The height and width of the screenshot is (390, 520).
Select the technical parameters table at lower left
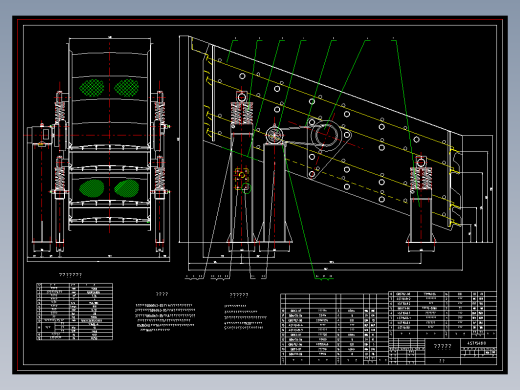click(x=74, y=312)
